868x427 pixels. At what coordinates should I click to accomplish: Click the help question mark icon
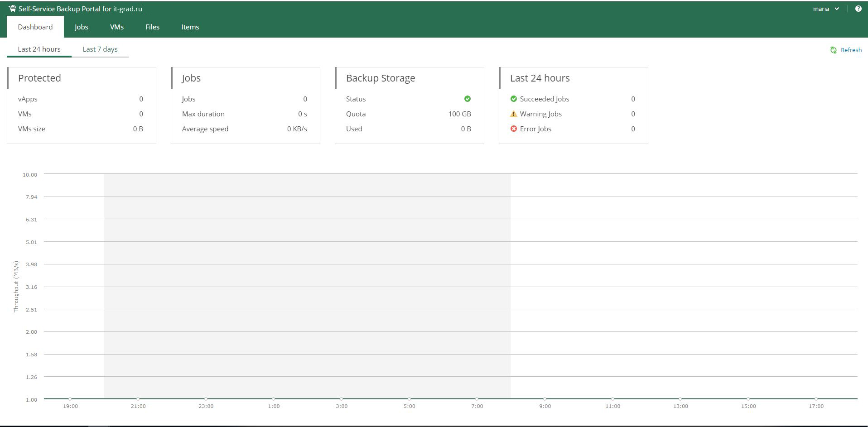tap(858, 9)
